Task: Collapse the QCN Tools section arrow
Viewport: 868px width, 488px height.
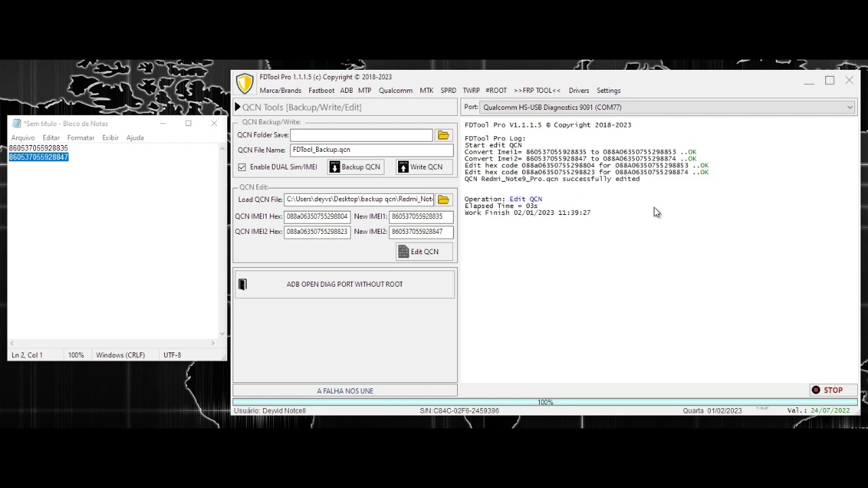Action: tap(237, 107)
